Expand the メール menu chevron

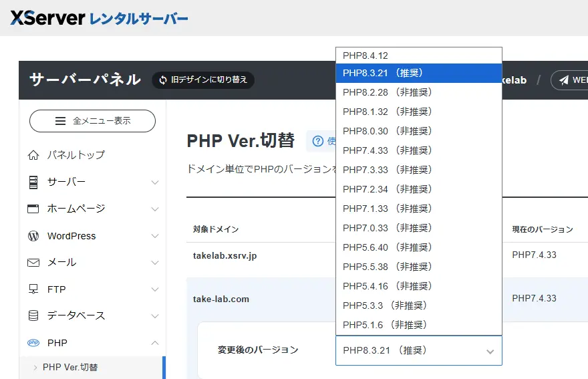[x=155, y=263]
